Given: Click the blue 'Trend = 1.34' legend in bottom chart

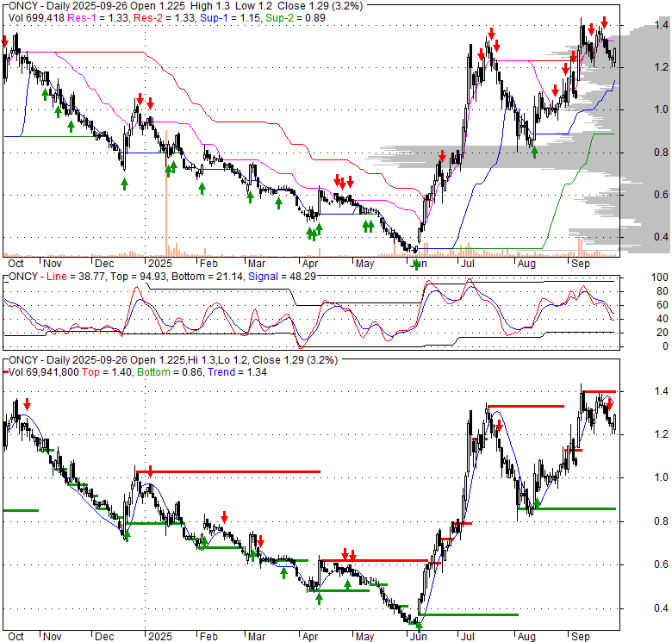Looking at the screenshot, I should (238, 372).
